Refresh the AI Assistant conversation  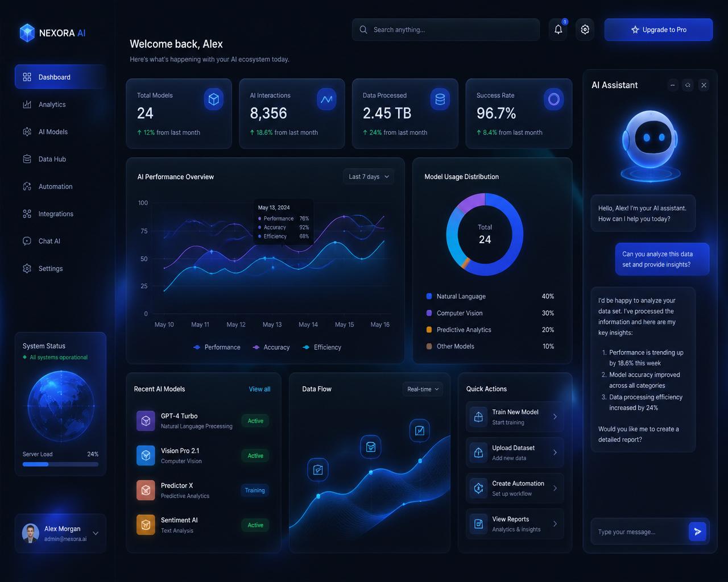tap(688, 85)
